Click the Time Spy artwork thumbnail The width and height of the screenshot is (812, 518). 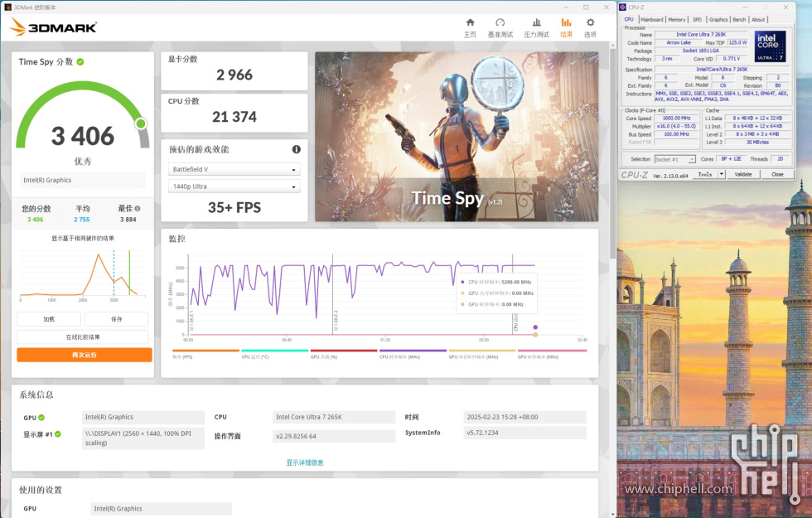click(457, 137)
